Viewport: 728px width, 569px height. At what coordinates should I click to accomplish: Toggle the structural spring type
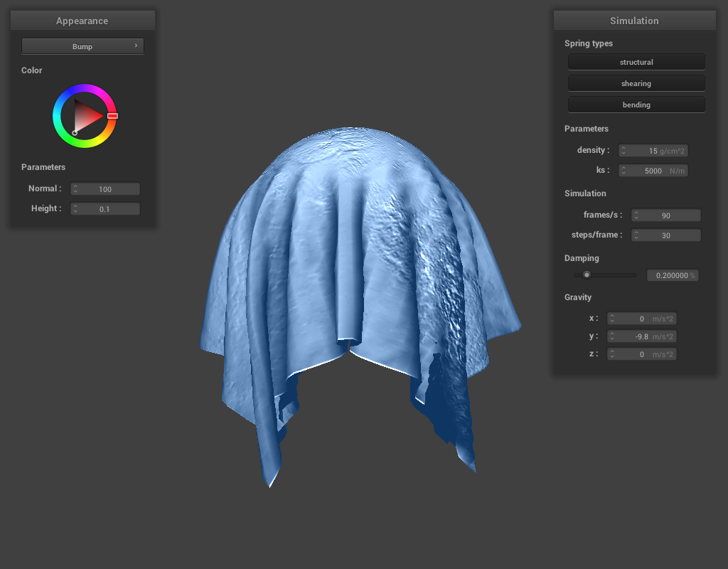point(636,63)
